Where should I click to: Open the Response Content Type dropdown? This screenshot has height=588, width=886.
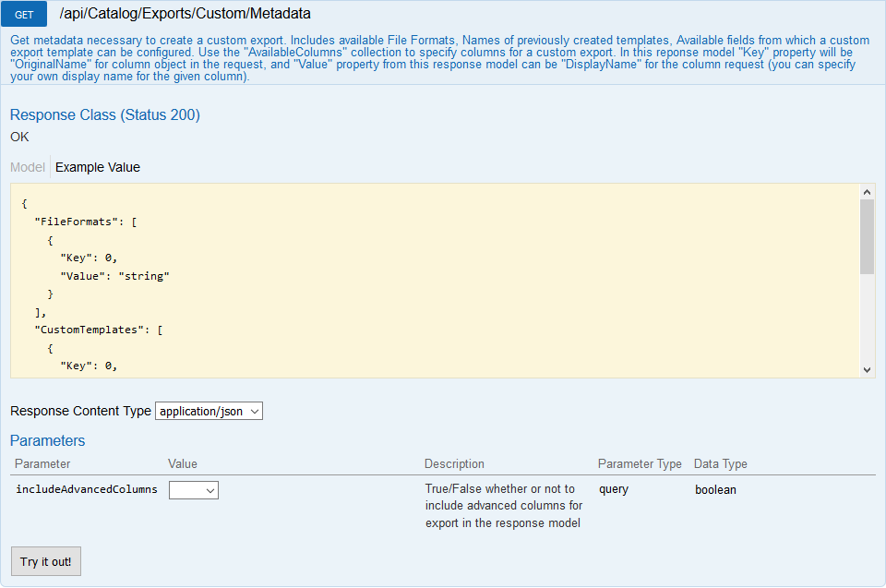coord(210,411)
